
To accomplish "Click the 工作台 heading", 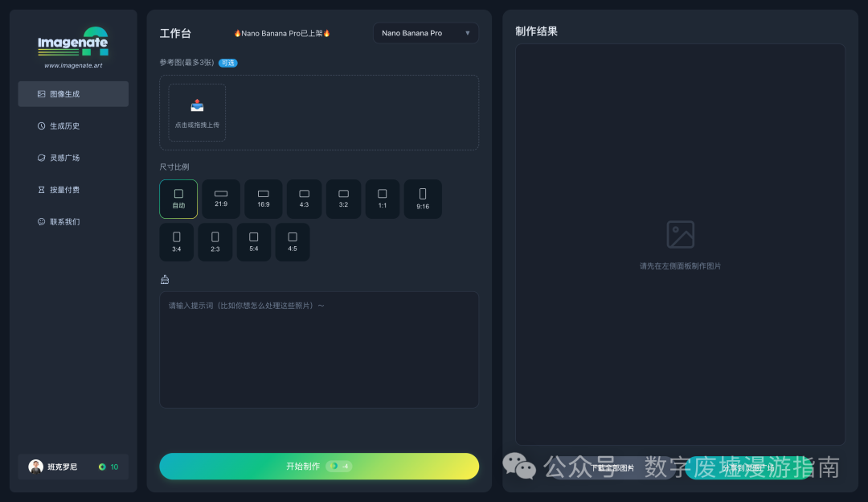I will point(175,33).
